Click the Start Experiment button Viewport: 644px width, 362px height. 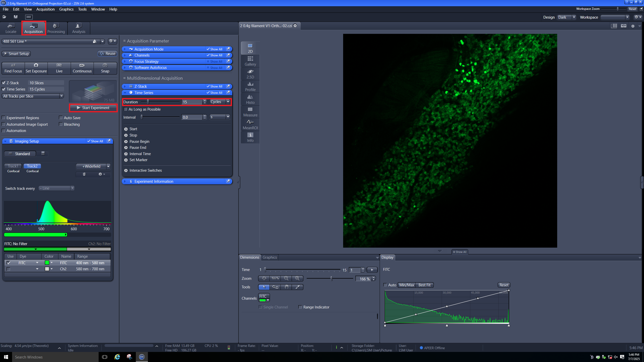click(93, 108)
